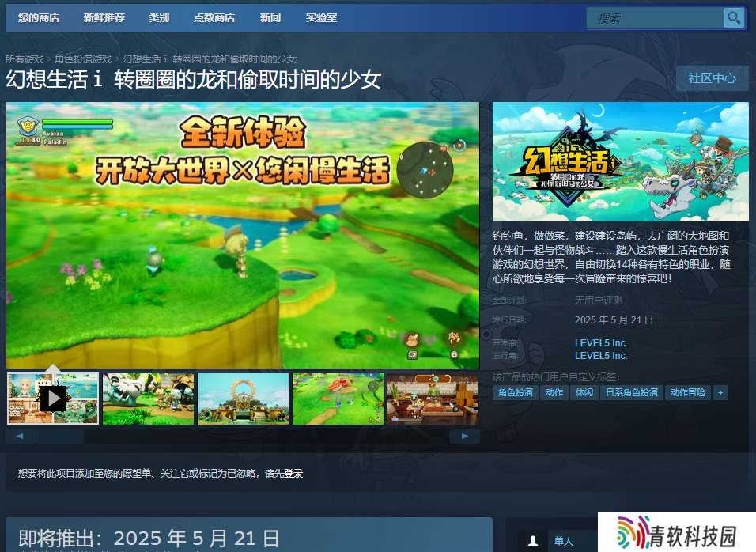Play the trailer video thumbnail

click(x=53, y=399)
